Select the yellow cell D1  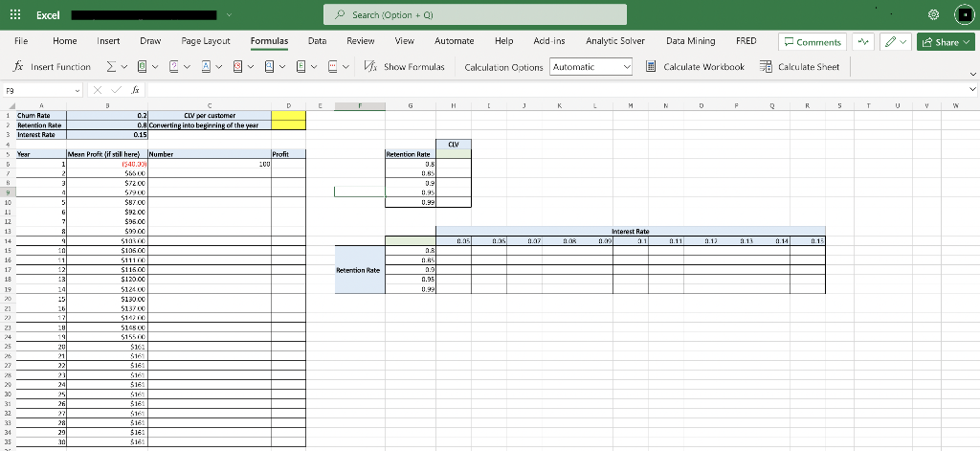289,115
